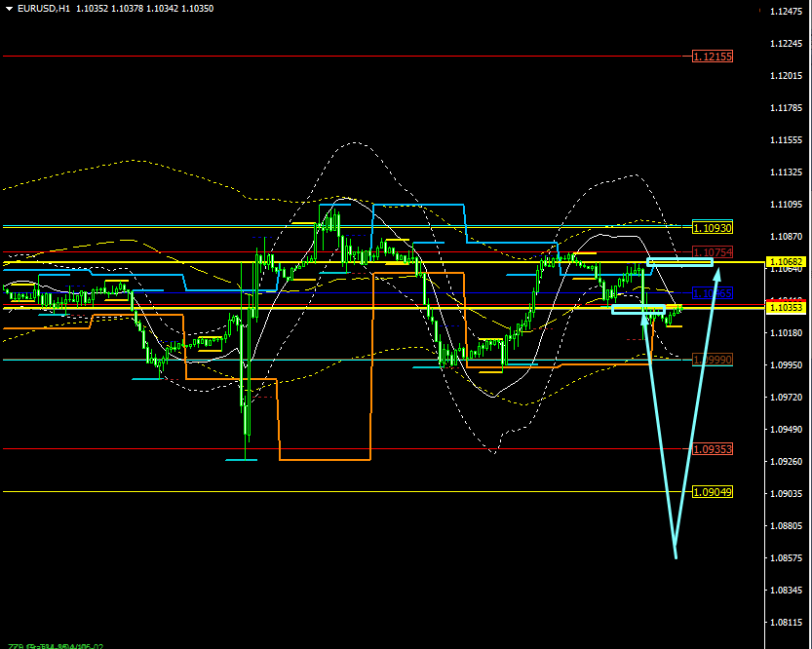Viewport: 812px width, 649px height.
Task: Open the chart menu triangle beside EURUSD,H1
Action: pyautogui.click(x=9, y=9)
